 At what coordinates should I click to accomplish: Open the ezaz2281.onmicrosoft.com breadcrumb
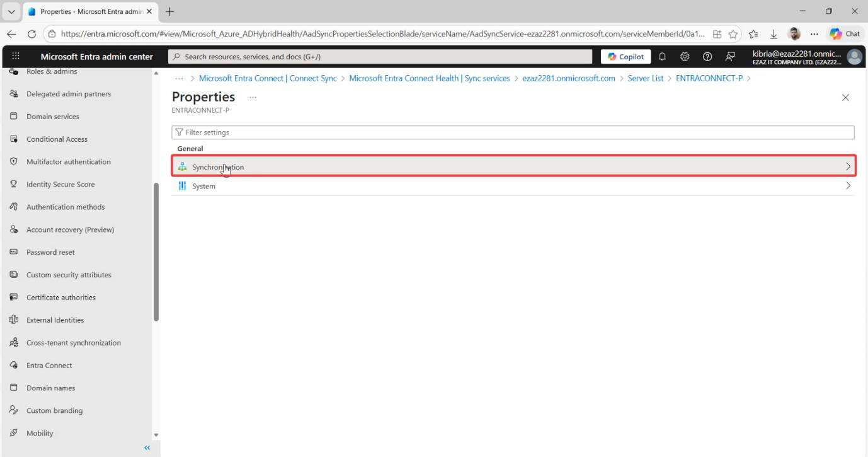pos(569,78)
